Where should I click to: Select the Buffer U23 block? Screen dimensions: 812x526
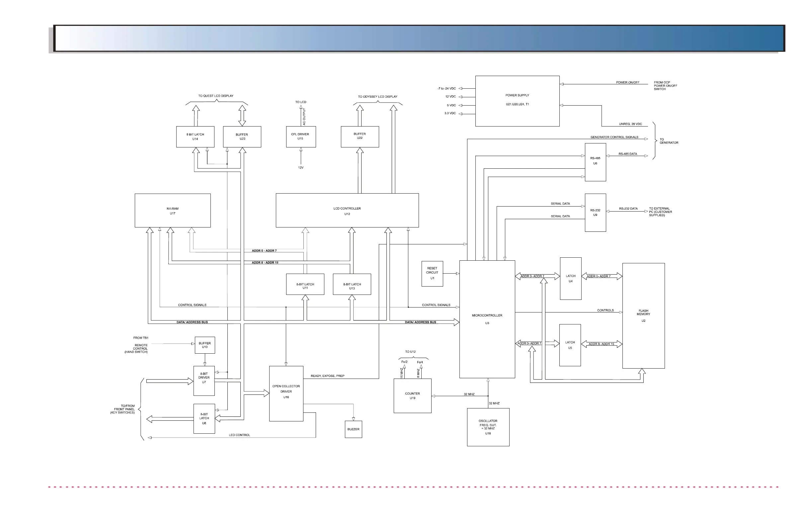click(x=242, y=136)
